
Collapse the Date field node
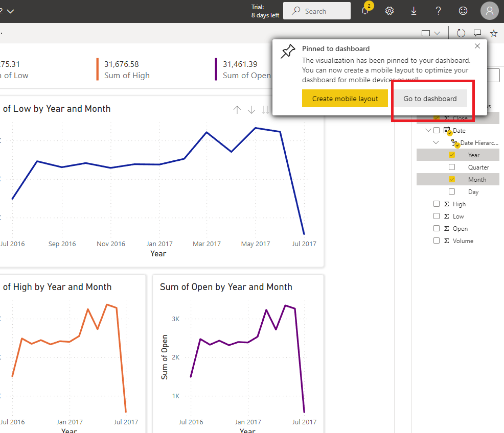428,130
